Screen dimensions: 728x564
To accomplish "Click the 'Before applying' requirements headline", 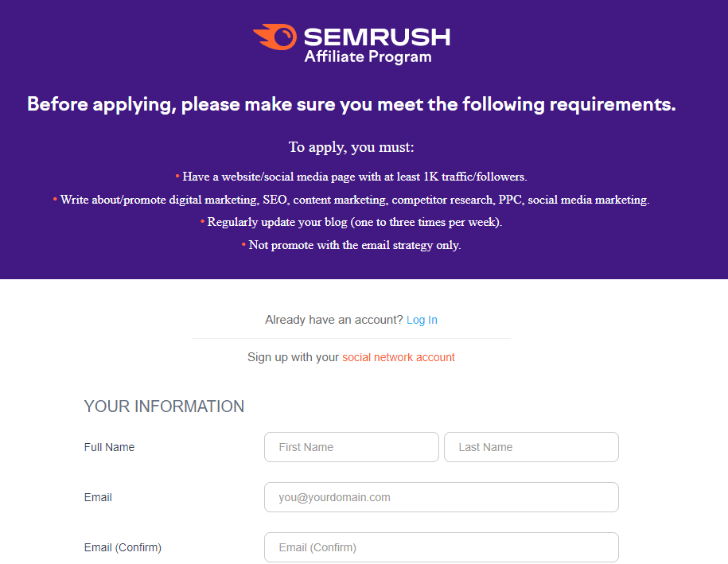I will click(352, 104).
